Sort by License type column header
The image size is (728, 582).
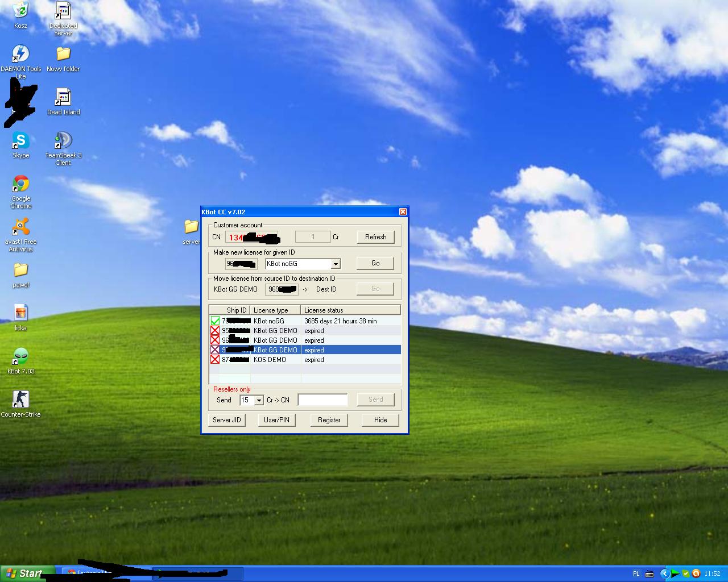(x=275, y=310)
